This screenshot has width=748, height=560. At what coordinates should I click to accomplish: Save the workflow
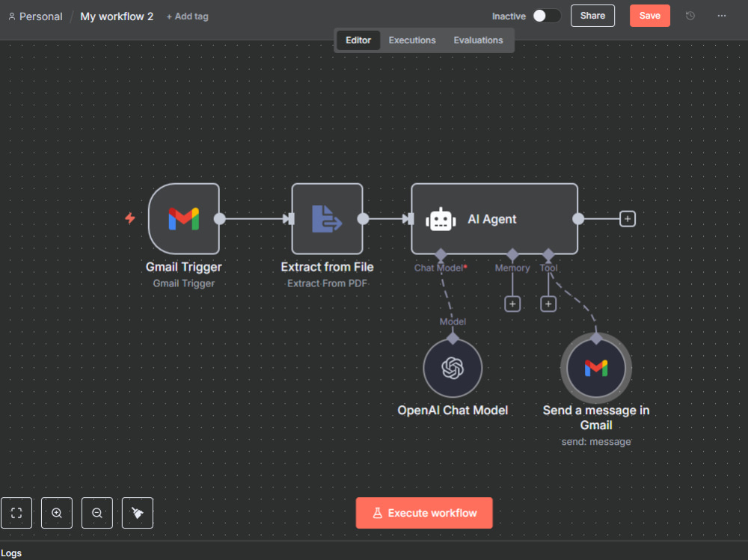tap(650, 16)
